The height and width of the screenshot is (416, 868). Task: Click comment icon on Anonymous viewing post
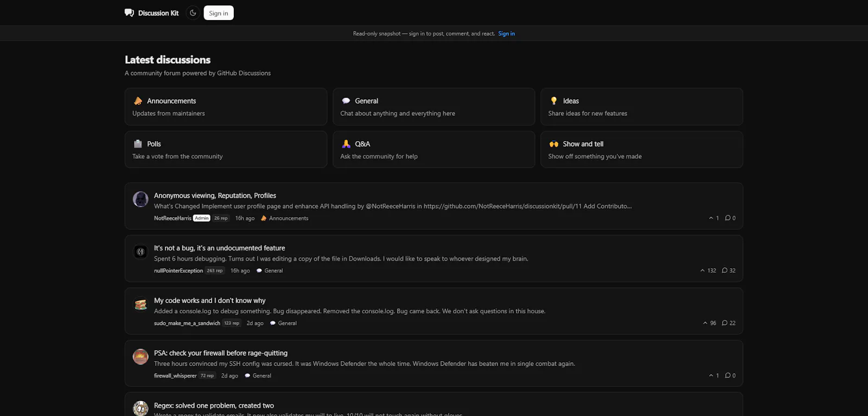coord(728,218)
